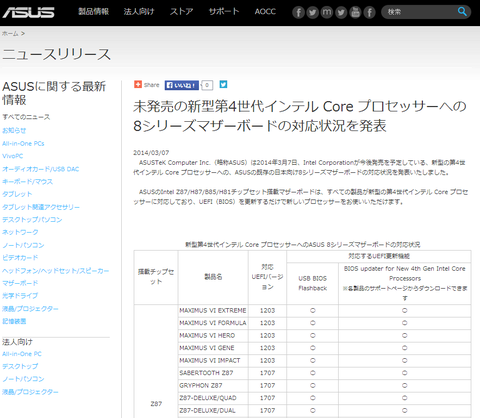Open the mixi 'm' social icon

click(x=327, y=13)
